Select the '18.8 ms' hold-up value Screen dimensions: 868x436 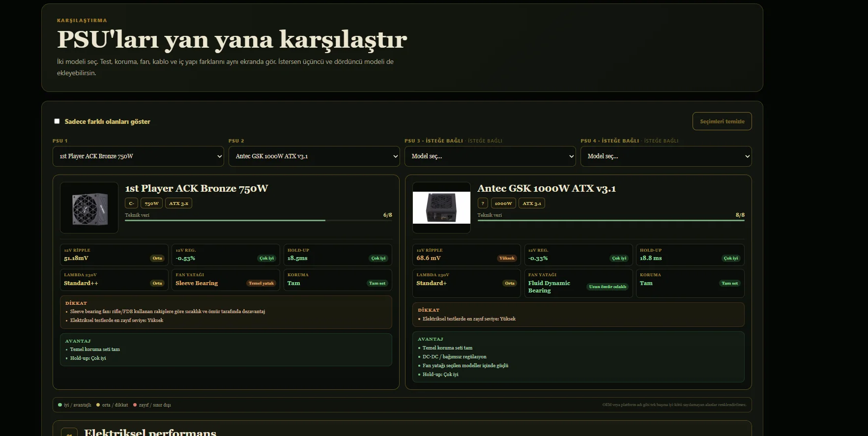651,258
